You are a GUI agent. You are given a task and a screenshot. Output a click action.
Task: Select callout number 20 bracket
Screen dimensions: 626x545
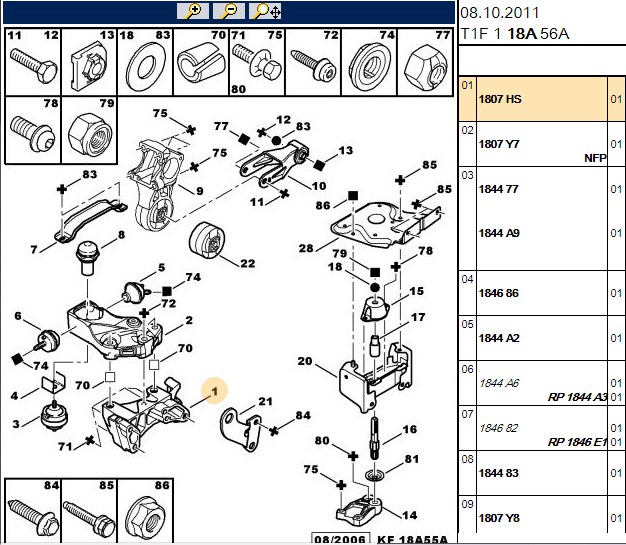pos(305,361)
